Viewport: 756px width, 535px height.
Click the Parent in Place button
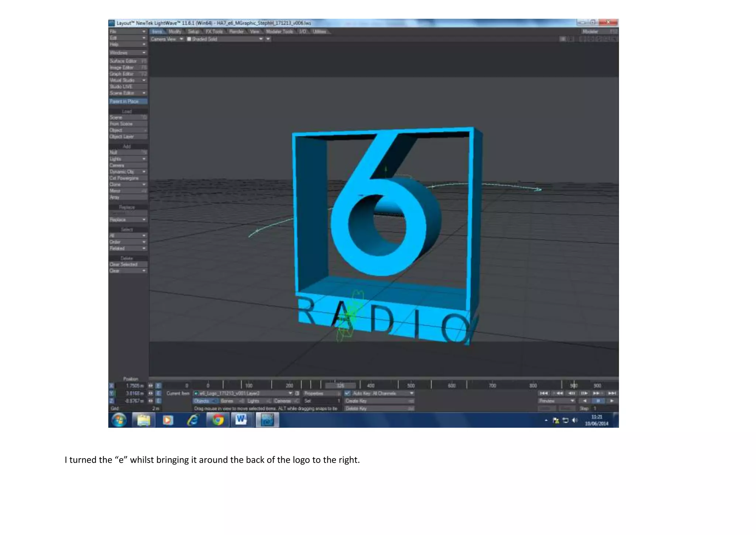pyautogui.click(x=128, y=101)
